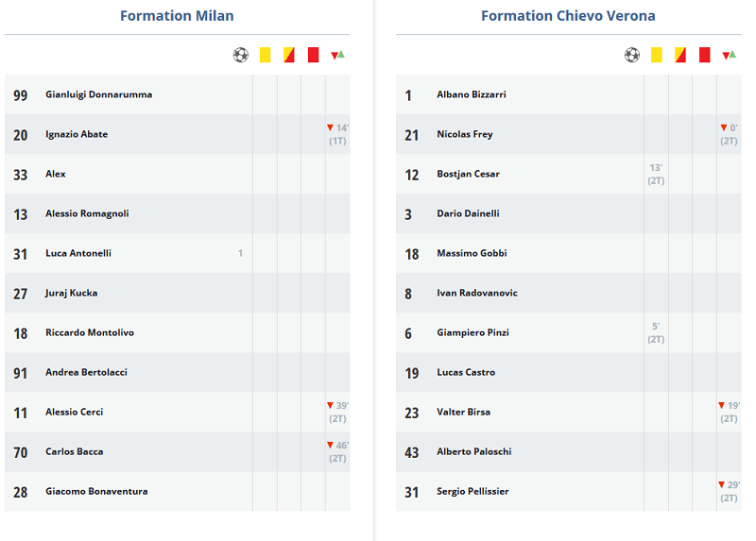Open Carlos Bacca's player profile
Image resolution: width=756 pixels, height=541 pixels.
click(75, 452)
